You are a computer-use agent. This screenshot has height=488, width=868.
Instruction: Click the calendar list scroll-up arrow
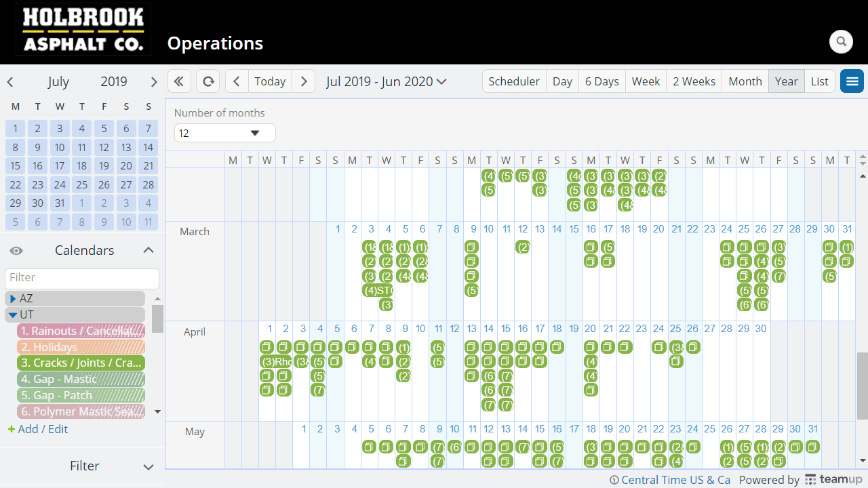point(157,298)
